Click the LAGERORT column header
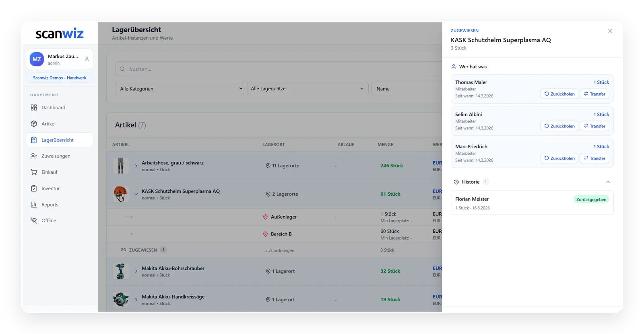This screenshot has height=334, width=644. [274, 145]
